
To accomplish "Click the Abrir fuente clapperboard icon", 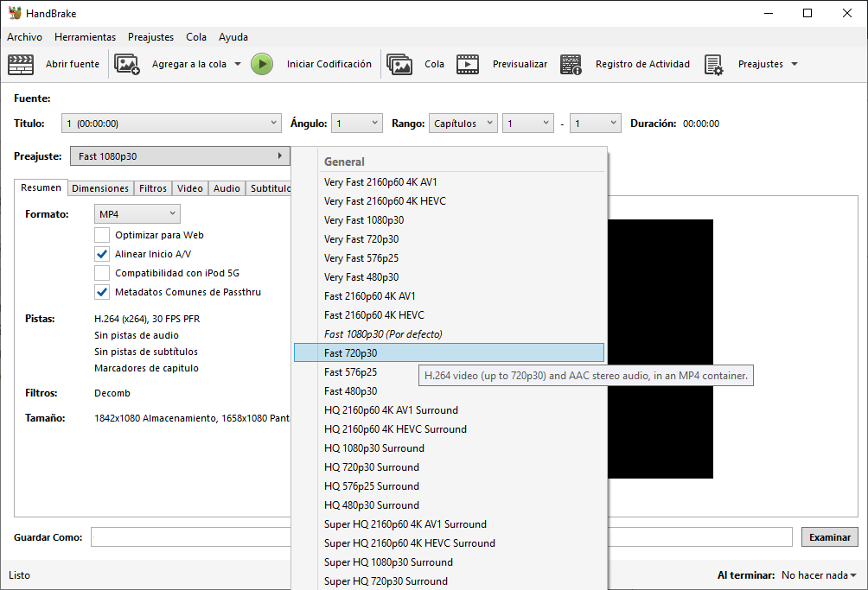I will [x=21, y=64].
